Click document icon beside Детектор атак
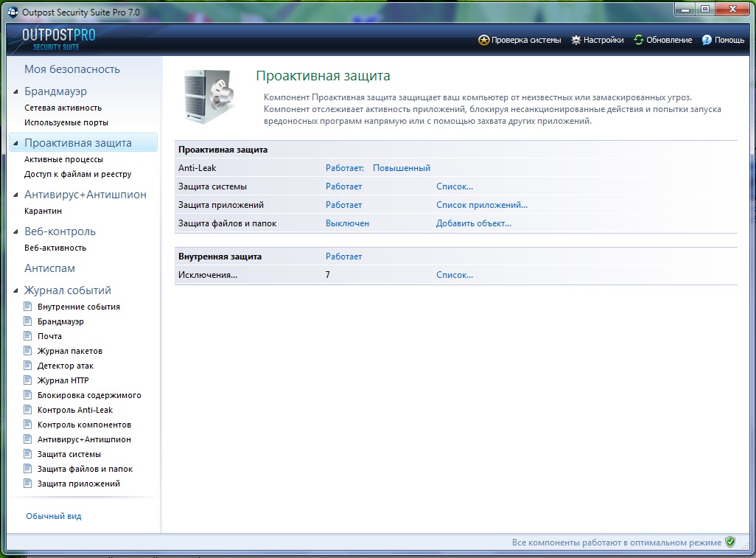This screenshot has width=756, height=558. click(28, 365)
